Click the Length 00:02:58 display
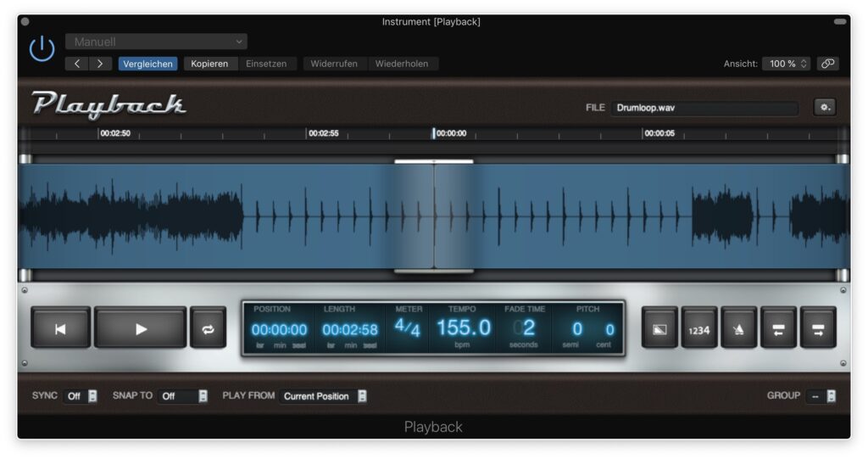 coord(350,330)
